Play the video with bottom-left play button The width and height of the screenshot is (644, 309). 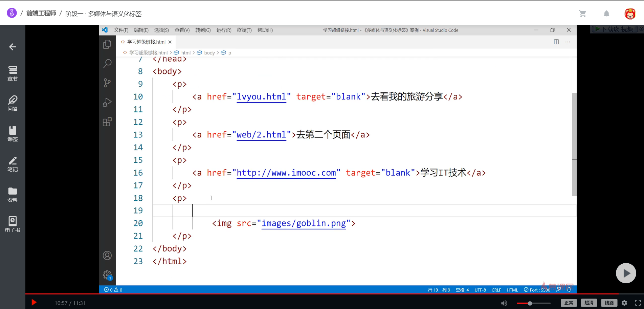(x=34, y=303)
